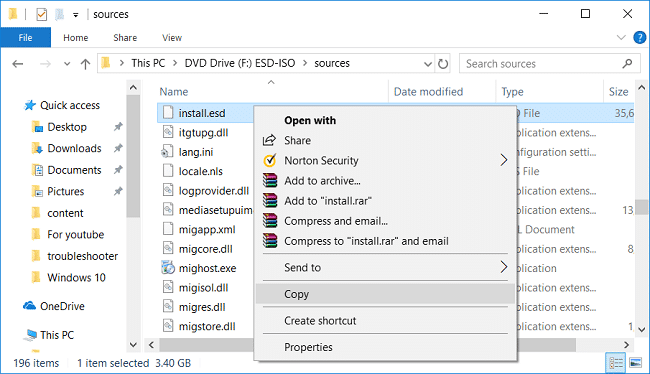Screen dimensions: 650x374
Task: Open Help with the question mark icon
Action: [640, 38]
